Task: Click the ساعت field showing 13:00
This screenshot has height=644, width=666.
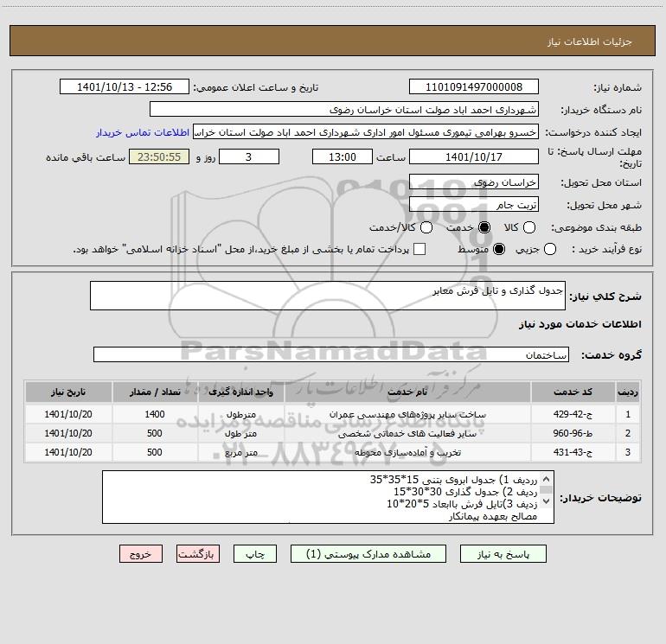Action: pos(343,156)
